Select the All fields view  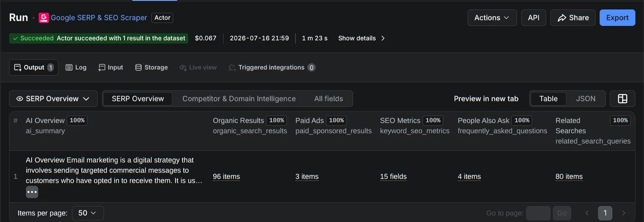pos(328,99)
